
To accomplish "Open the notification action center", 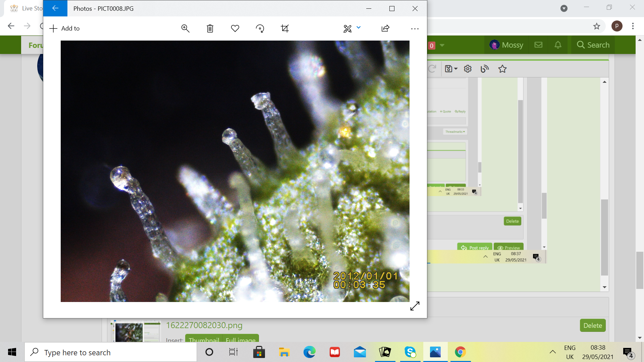I will click(x=629, y=353).
